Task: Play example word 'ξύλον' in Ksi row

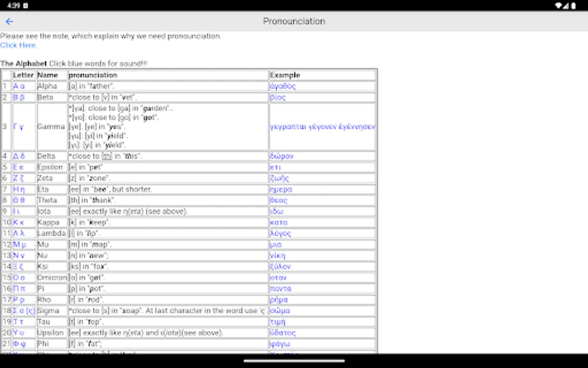Action: [280, 267]
